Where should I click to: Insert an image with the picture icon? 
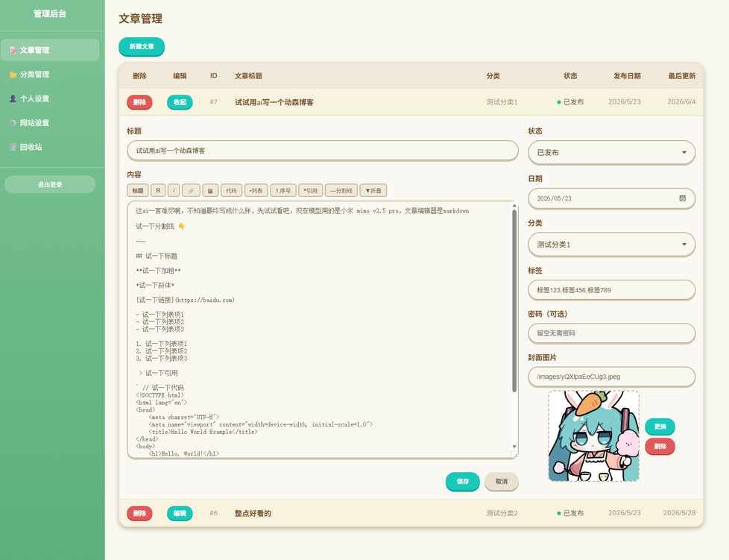click(210, 190)
